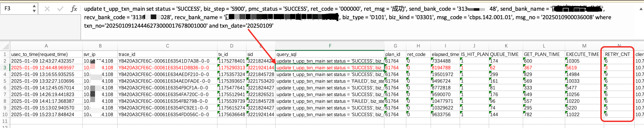Click tx_id cell '1175278401'
644x128 pixels.
click(x=232, y=61)
